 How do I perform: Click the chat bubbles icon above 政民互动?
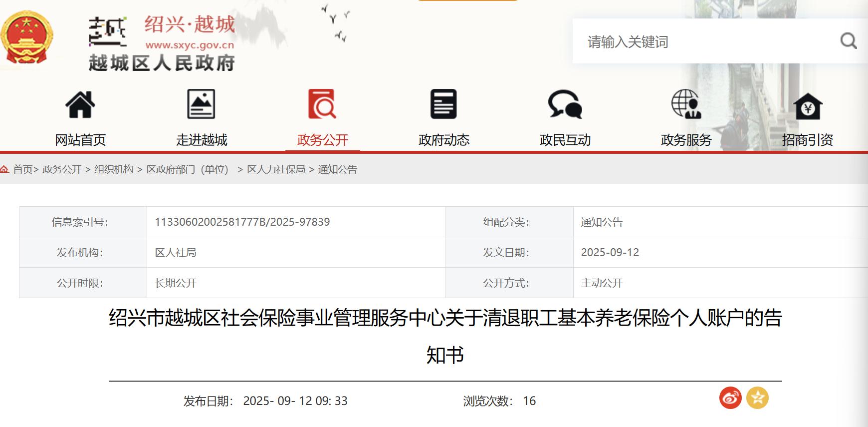coord(565,104)
